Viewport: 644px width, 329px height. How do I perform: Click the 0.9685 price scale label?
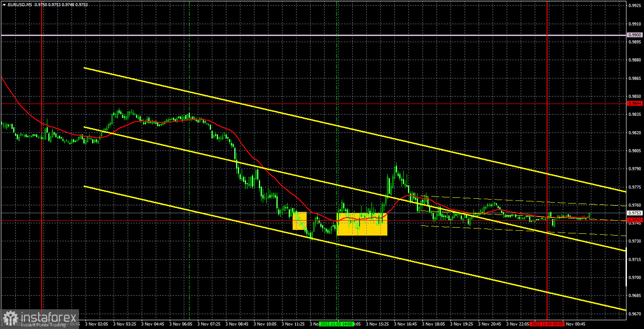point(635,296)
